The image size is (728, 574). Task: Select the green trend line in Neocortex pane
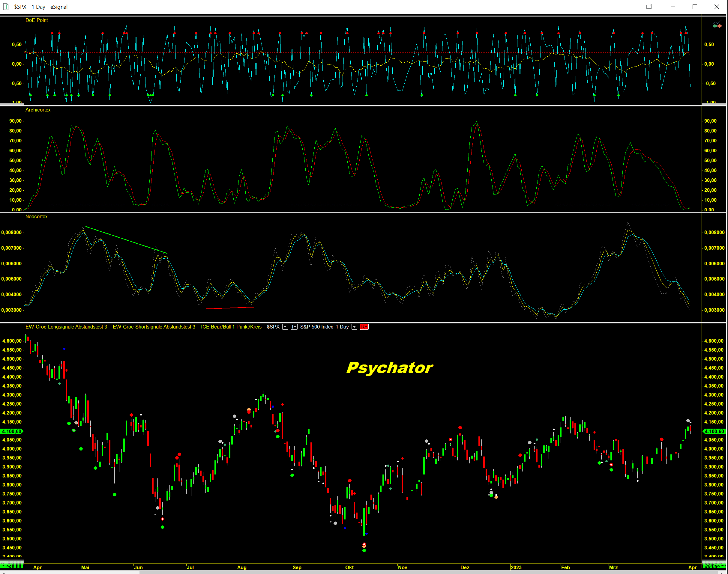(x=126, y=239)
